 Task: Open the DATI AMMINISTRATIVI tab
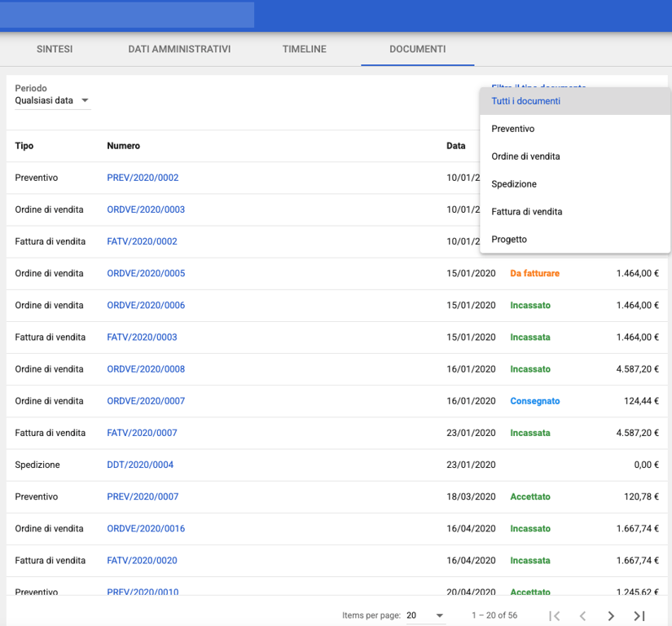pyautogui.click(x=179, y=49)
